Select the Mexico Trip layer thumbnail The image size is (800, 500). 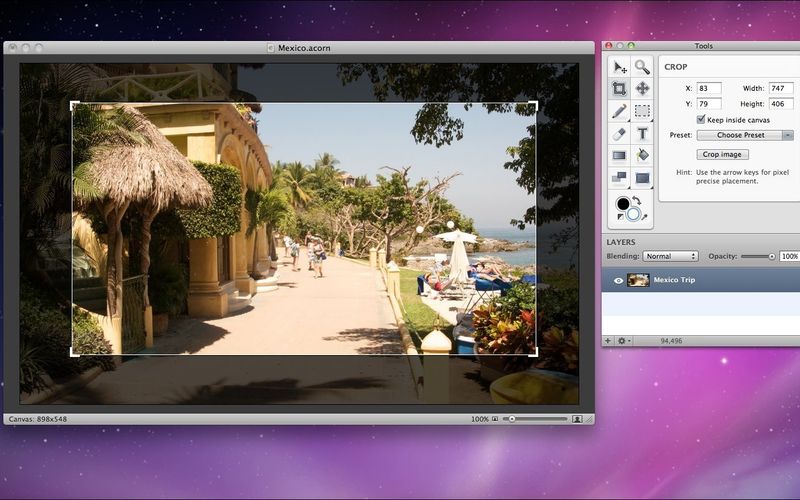tap(638, 280)
